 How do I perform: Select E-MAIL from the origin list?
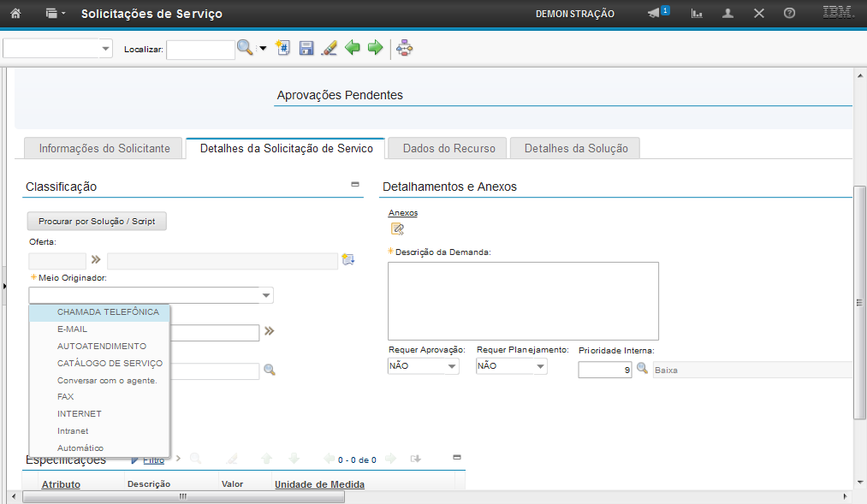pyautogui.click(x=72, y=329)
